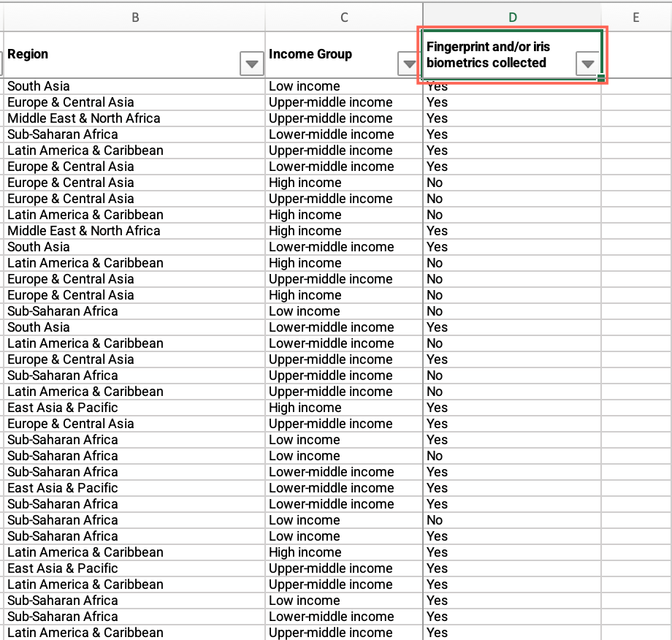The height and width of the screenshot is (640, 672).
Task: Select Upper-middle income in East Asia & Pacific row
Action: click(x=344, y=568)
